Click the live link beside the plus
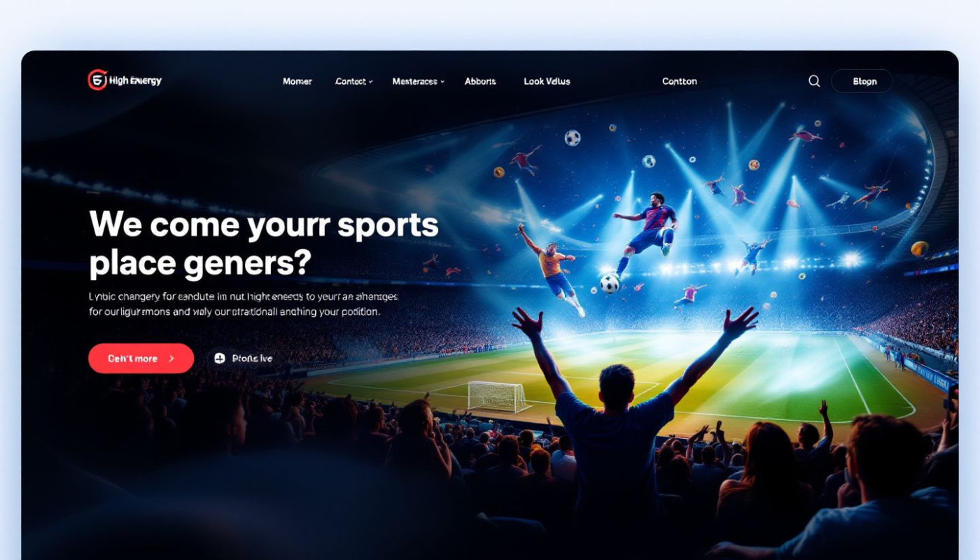 click(252, 358)
